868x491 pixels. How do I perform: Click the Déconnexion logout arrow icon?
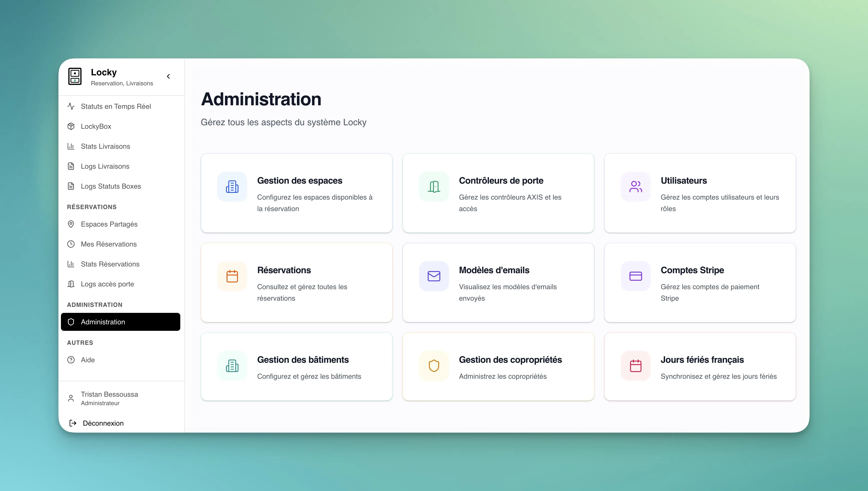pyautogui.click(x=73, y=423)
